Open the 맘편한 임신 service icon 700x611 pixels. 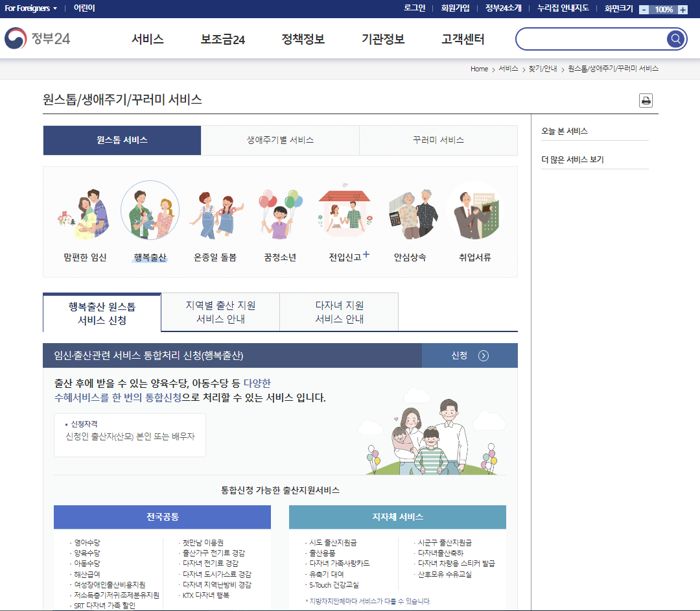[85, 214]
